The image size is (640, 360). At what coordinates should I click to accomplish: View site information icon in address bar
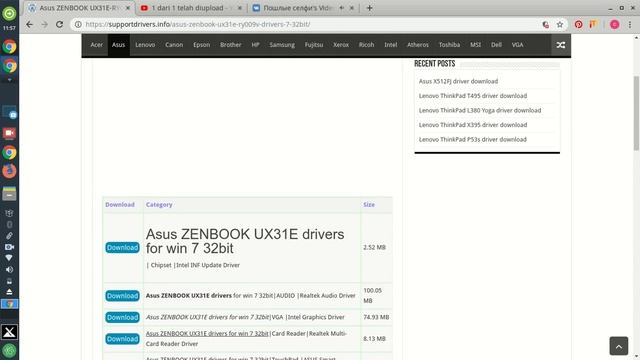[78, 24]
